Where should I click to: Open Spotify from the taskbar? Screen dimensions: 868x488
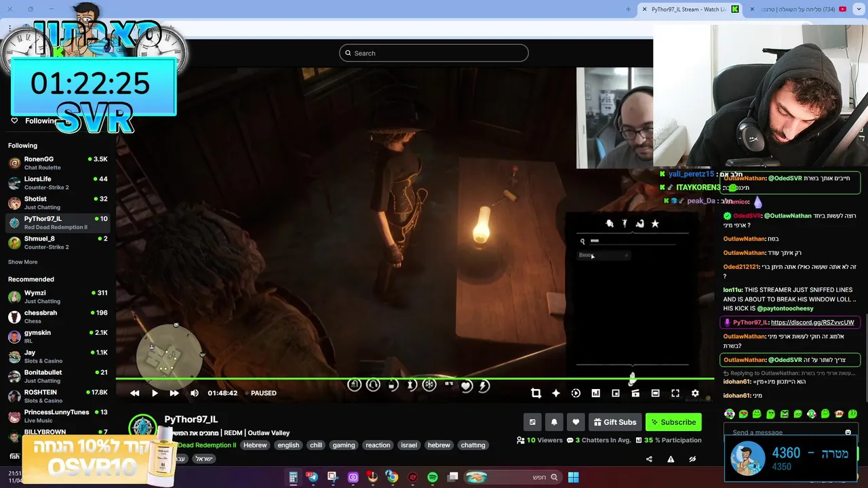tap(433, 477)
